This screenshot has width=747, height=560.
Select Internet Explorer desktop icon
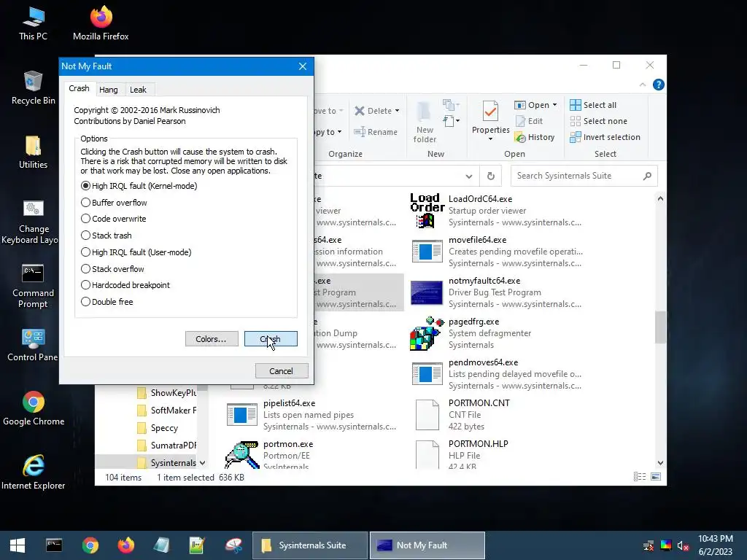point(33,472)
